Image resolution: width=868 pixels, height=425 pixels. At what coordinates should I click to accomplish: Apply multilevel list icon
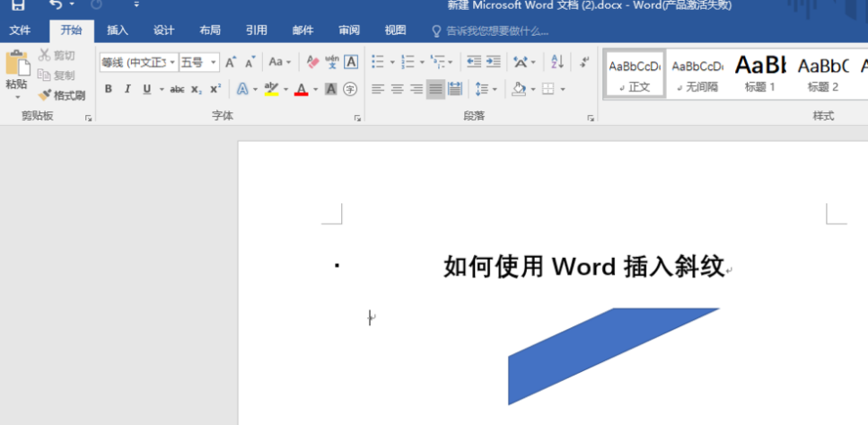point(438,62)
